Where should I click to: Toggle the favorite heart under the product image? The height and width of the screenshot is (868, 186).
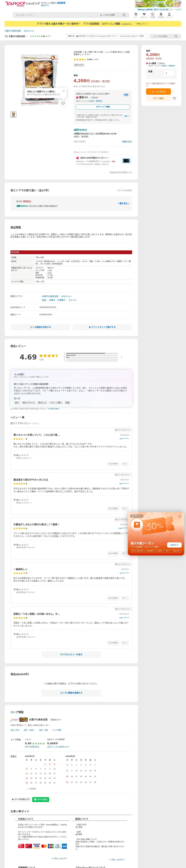tap(63, 103)
